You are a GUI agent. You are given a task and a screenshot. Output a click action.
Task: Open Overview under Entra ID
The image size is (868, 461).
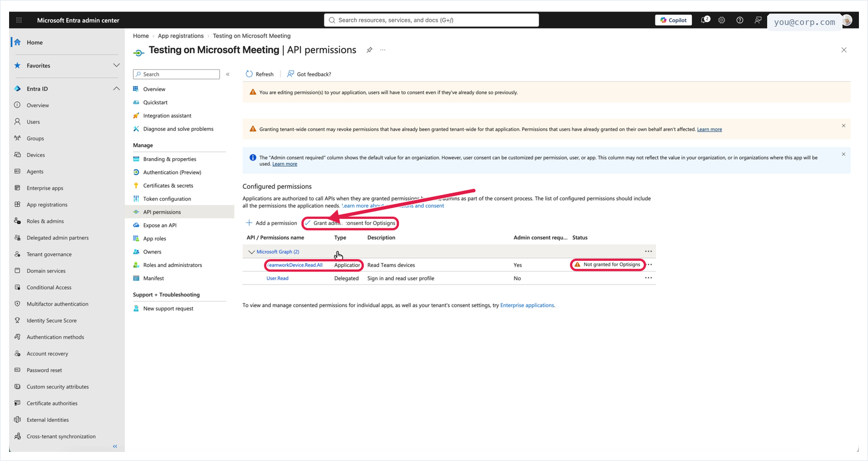tap(37, 105)
